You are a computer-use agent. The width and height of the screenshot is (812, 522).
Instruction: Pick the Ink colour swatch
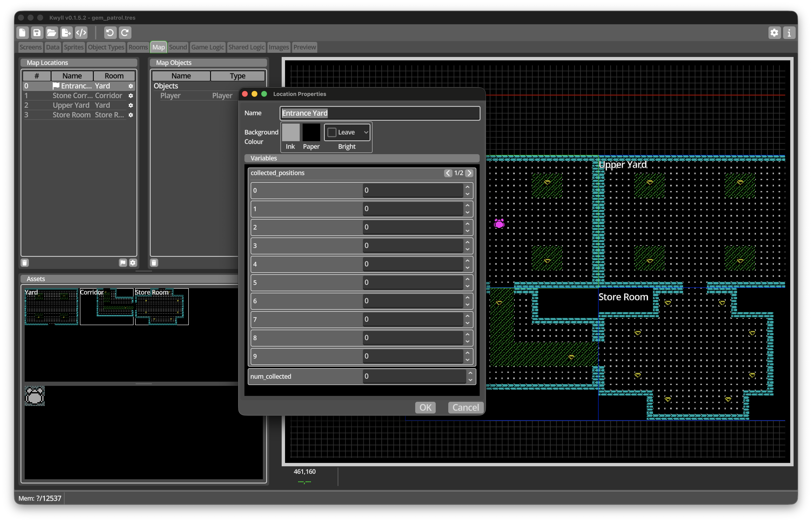[291, 132]
